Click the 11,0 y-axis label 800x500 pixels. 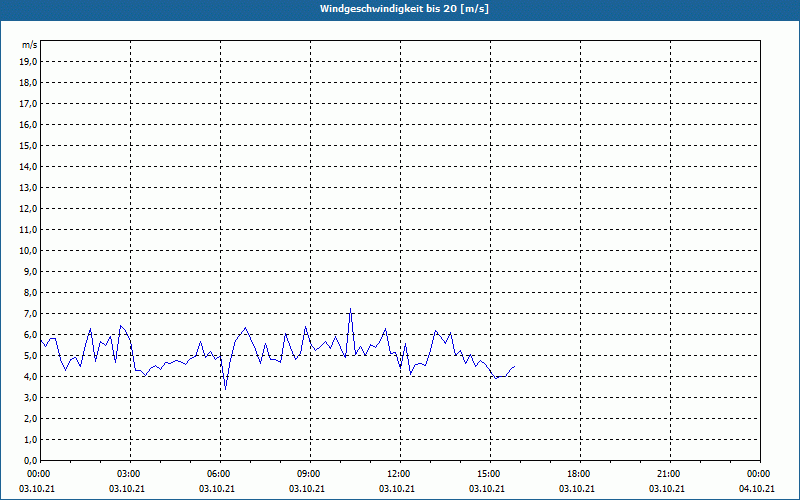[28, 230]
